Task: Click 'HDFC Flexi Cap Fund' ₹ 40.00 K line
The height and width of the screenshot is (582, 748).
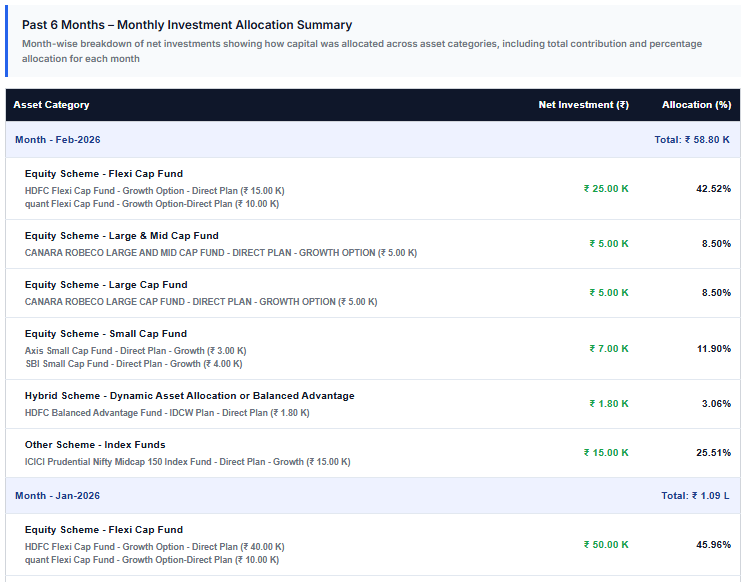Action: [x=155, y=547]
